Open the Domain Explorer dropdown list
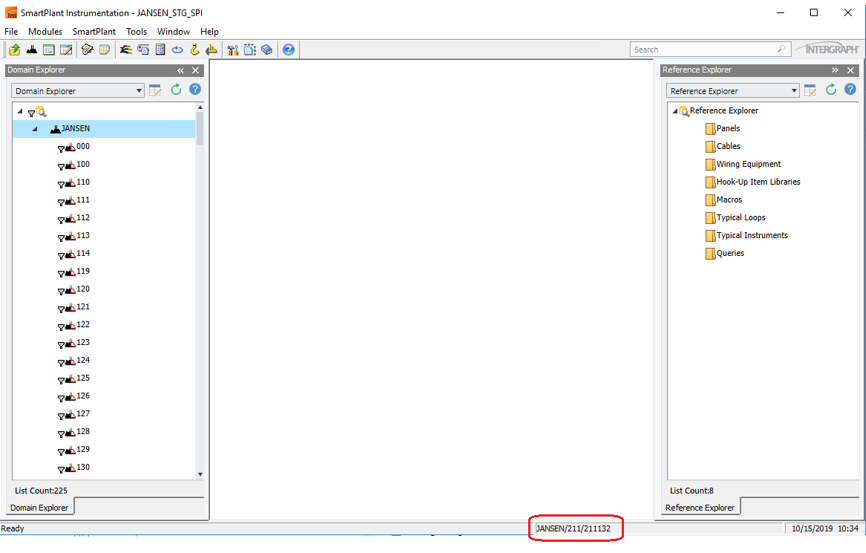Viewport: 866px width, 553px height. [x=139, y=91]
